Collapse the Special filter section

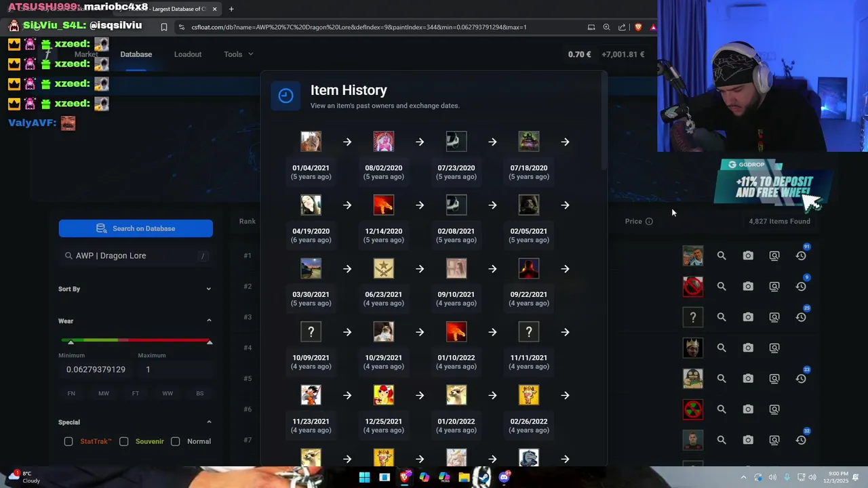209,422
